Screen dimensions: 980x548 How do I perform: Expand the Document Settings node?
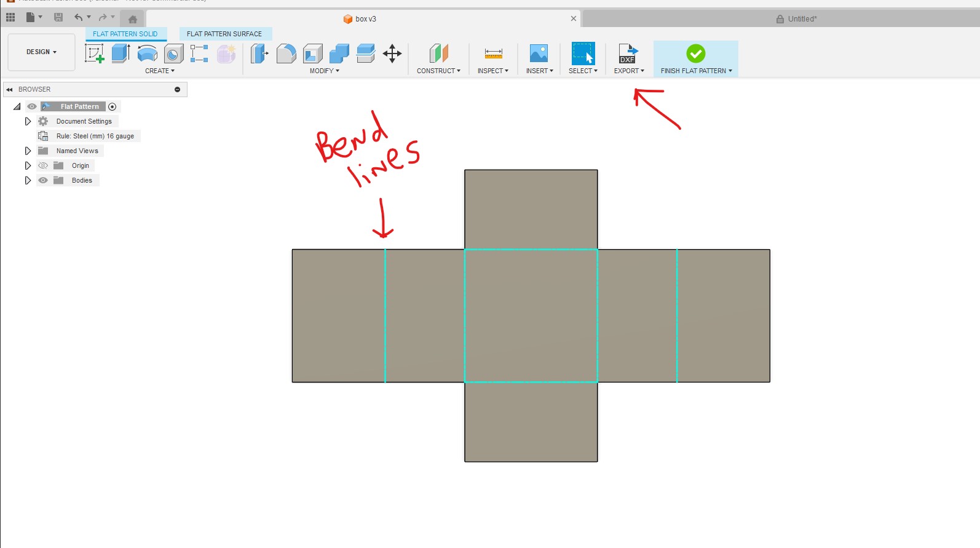28,121
